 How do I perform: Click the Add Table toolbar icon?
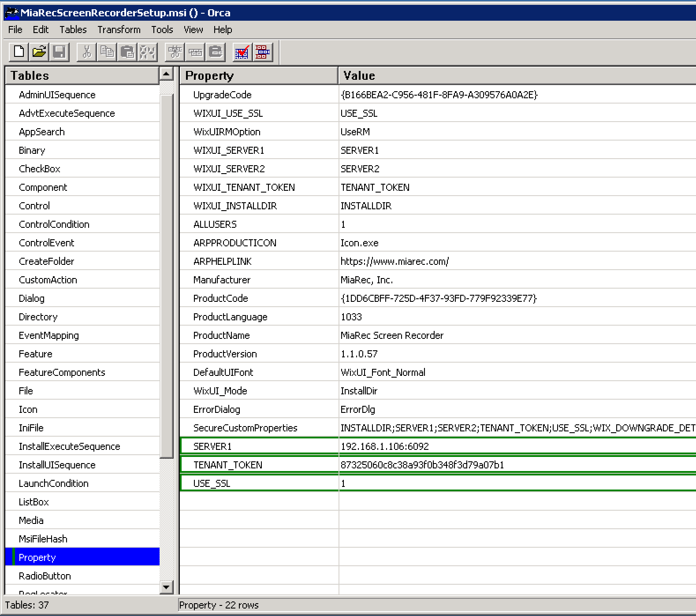click(x=175, y=52)
